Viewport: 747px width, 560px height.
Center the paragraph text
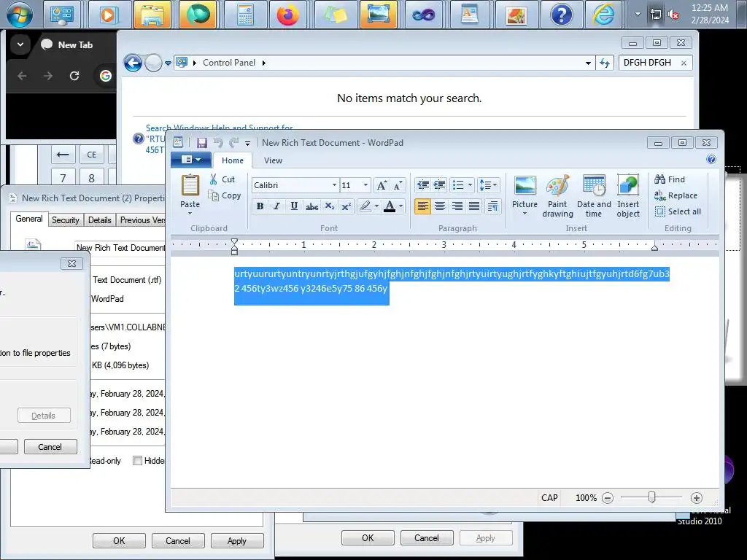440,206
